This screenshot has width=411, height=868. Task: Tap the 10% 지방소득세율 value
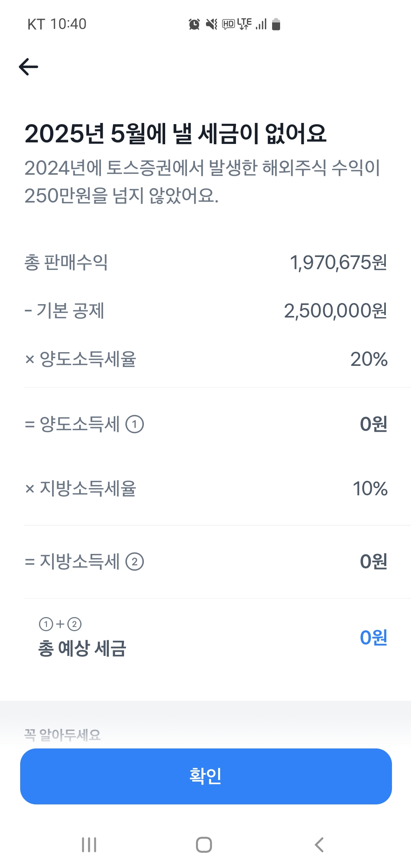pyautogui.click(x=370, y=488)
